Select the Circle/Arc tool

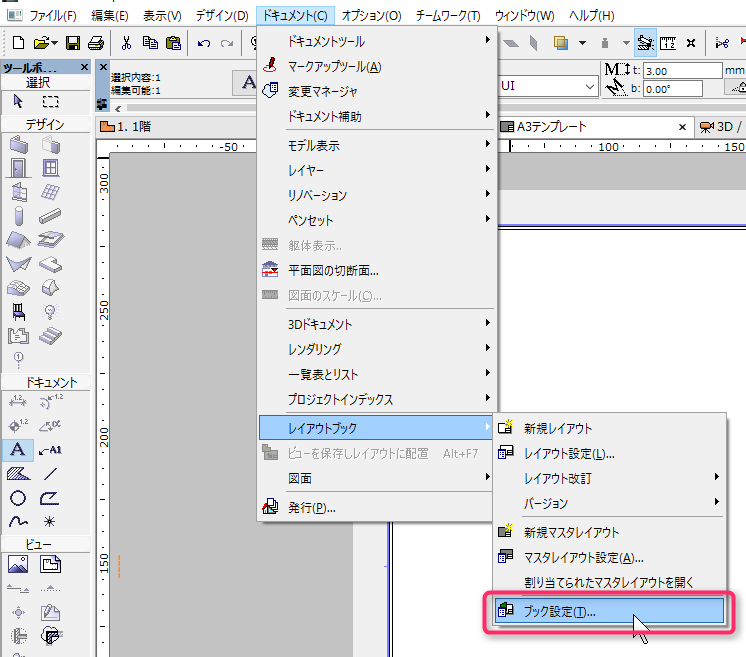[18, 498]
